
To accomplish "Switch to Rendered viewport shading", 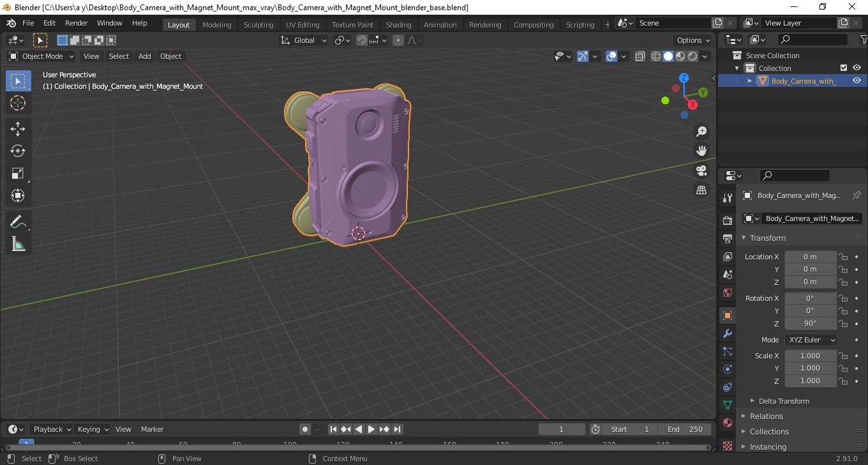I will tap(692, 56).
